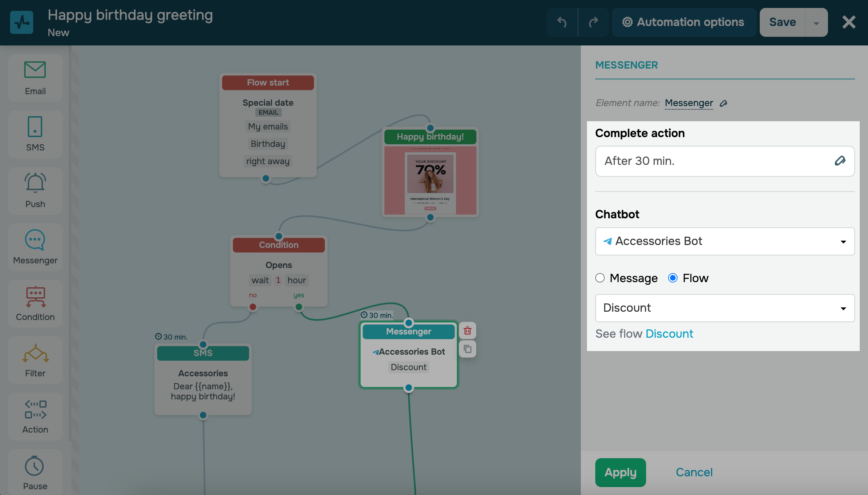Select the Message radio button
868x495 pixels.
(x=600, y=278)
